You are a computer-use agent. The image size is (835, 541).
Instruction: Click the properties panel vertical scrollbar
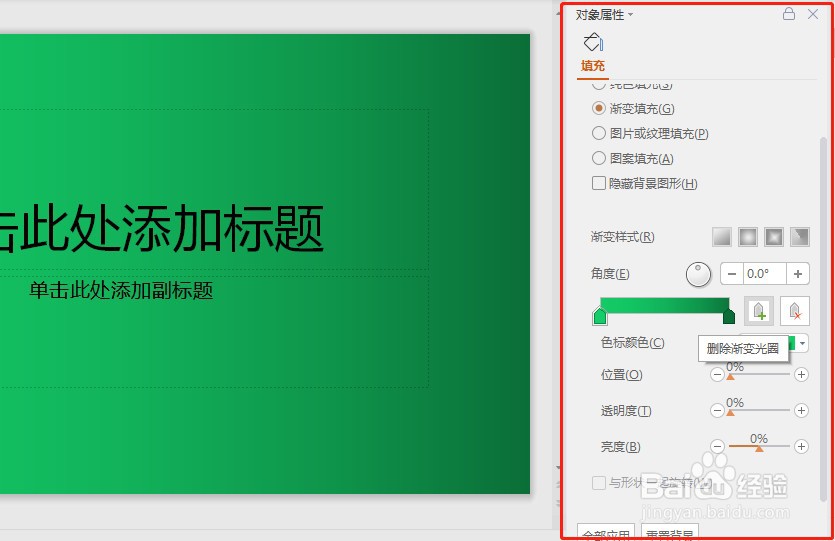click(x=823, y=318)
